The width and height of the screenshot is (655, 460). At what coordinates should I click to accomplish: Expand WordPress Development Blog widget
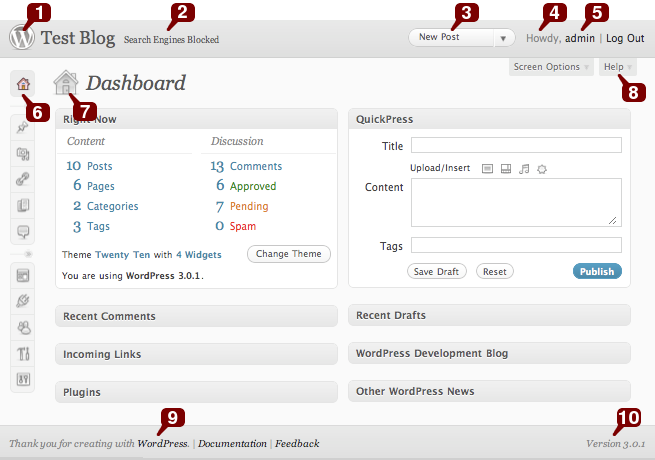489,353
